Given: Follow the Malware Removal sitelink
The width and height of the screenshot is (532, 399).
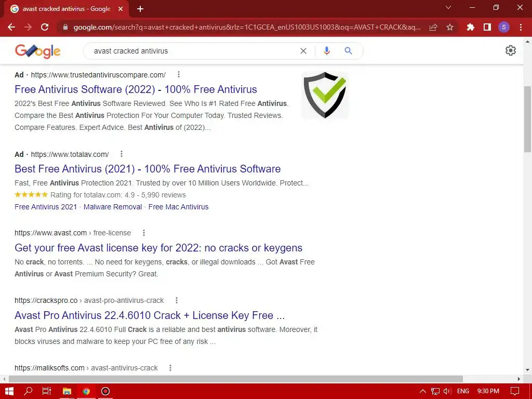Looking at the screenshot, I should (113, 207).
